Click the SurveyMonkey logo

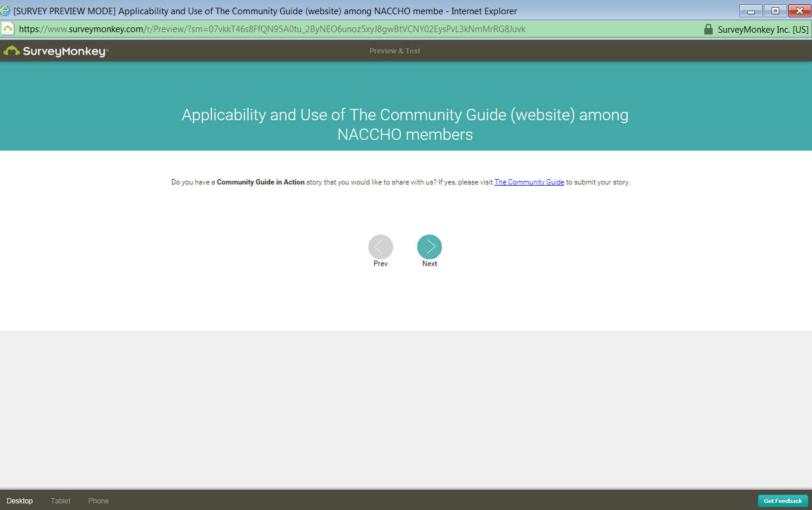[x=56, y=51]
